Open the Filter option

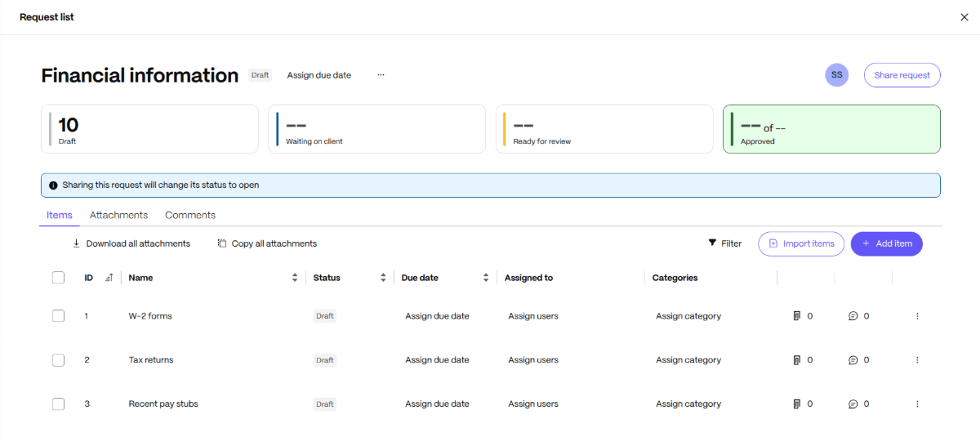[725, 243]
